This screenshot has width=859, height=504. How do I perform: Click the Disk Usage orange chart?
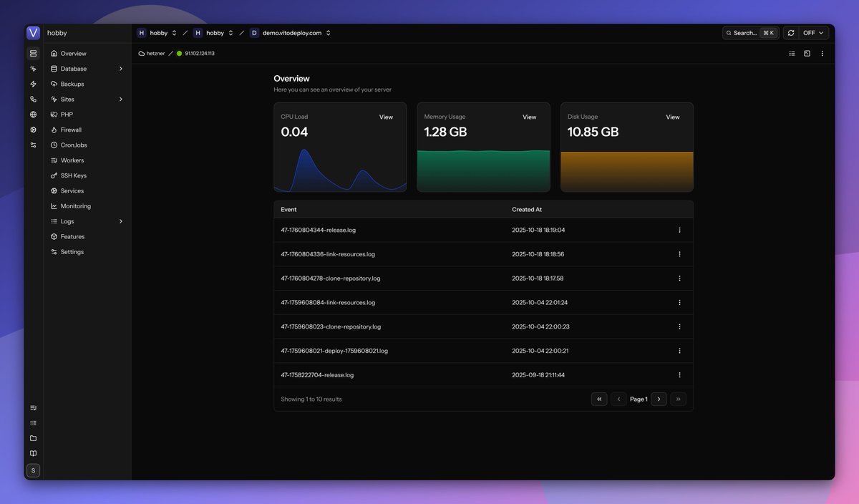pyautogui.click(x=627, y=171)
